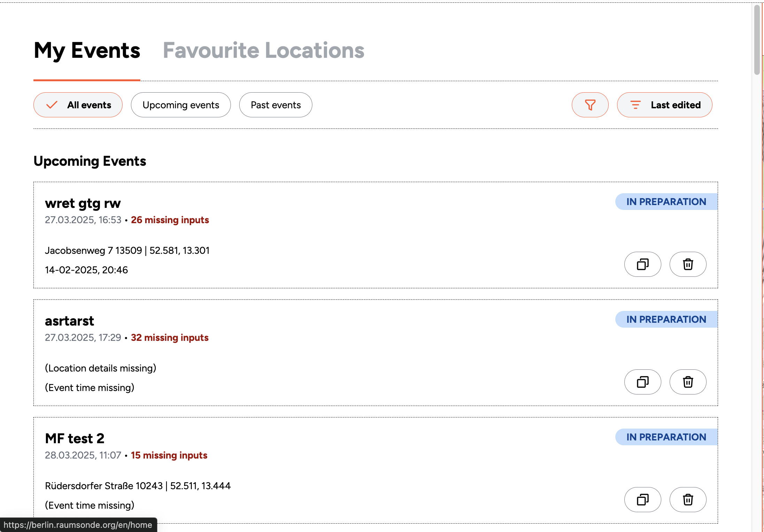Enable the 'Past events' filter

click(275, 105)
